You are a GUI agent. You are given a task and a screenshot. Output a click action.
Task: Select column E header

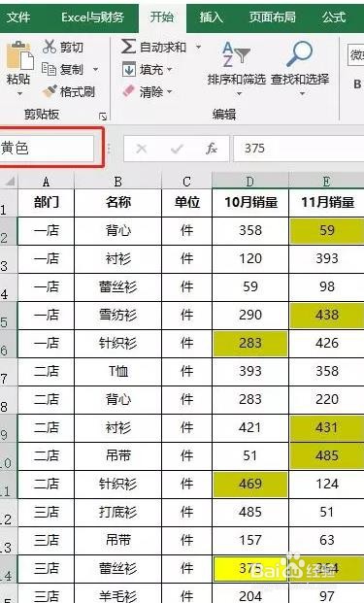coord(326,182)
